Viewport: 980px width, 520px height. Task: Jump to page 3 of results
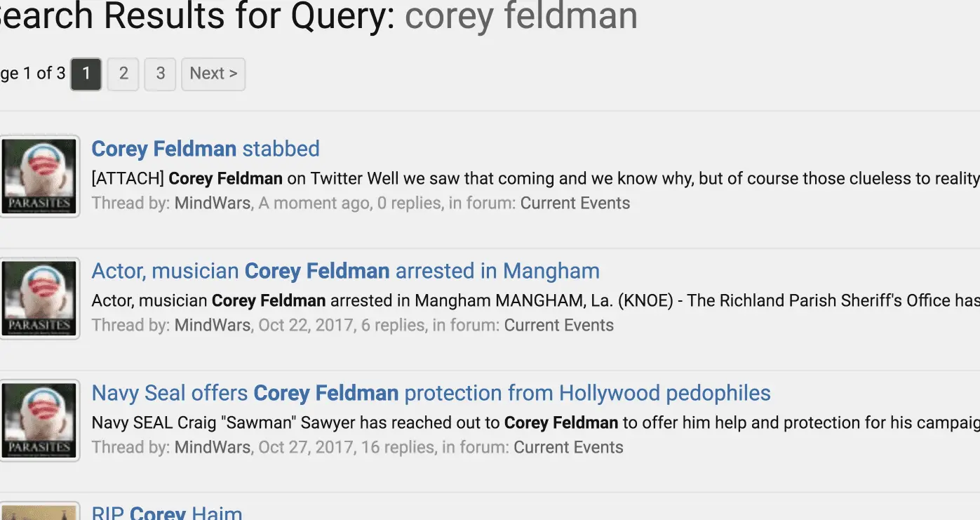tap(160, 74)
